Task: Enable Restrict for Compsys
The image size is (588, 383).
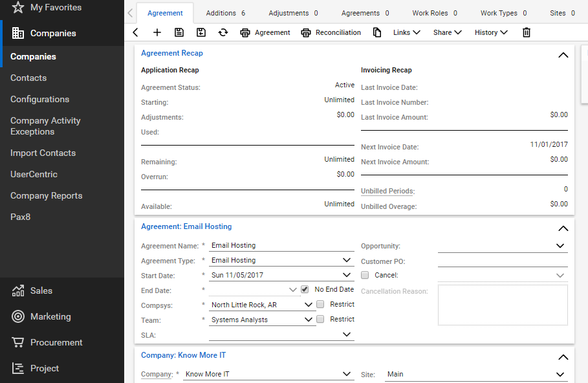Action: (320, 304)
